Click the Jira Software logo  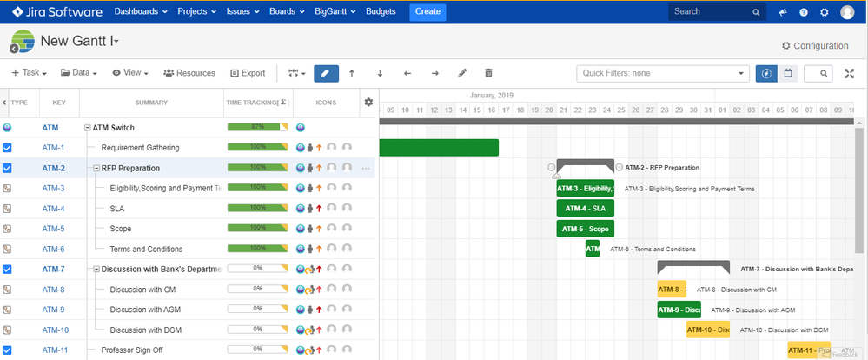tap(57, 11)
